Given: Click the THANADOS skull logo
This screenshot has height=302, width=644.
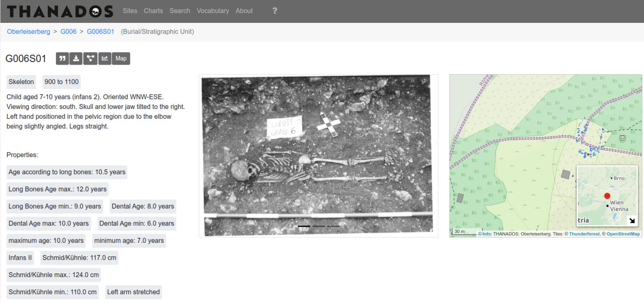Looking at the screenshot, I should tap(60, 11).
